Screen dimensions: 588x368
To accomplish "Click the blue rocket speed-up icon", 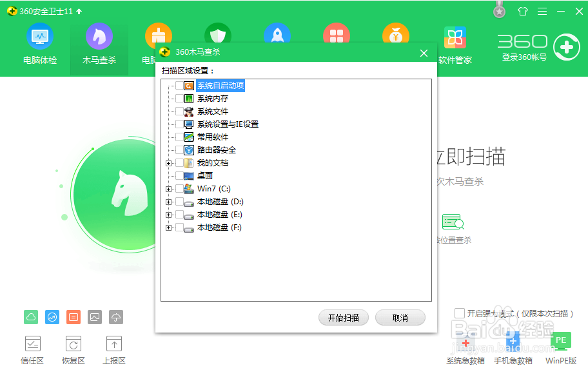I will coord(277,33).
